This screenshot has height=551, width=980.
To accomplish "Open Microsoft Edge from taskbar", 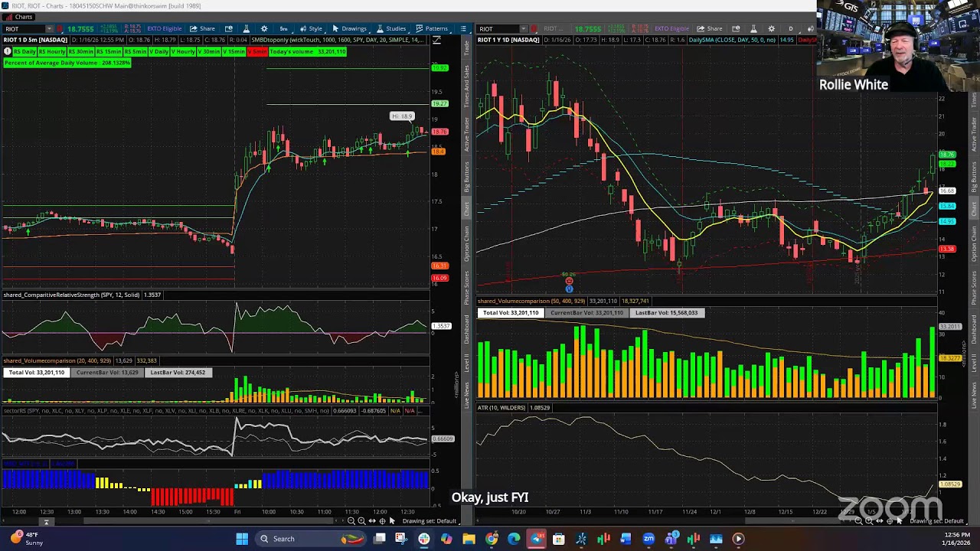I will [514, 539].
